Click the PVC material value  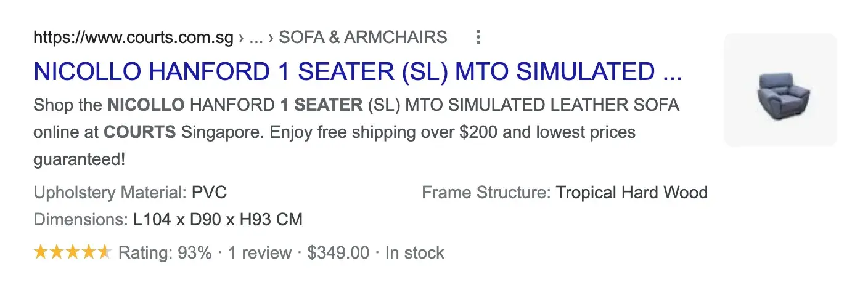coord(210,193)
